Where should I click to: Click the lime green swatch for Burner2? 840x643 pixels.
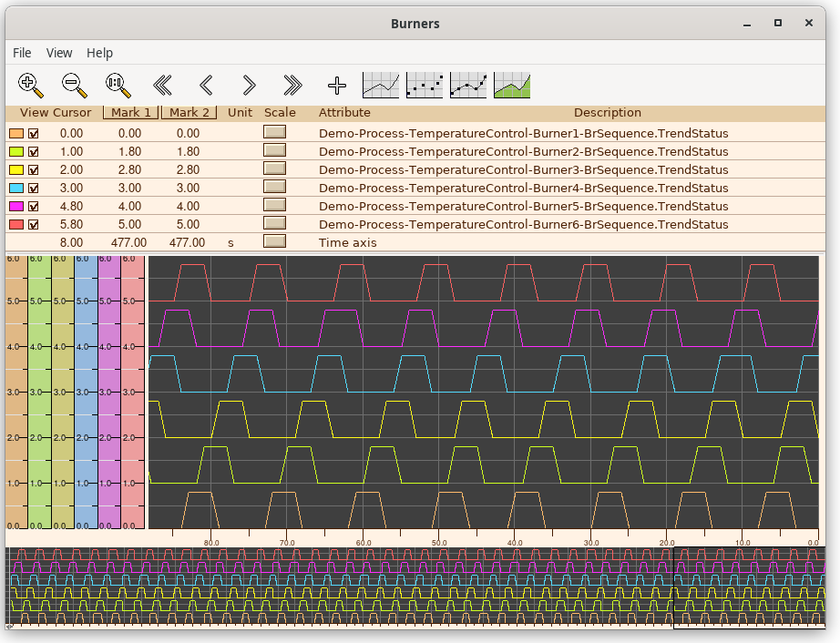click(16, 151)
